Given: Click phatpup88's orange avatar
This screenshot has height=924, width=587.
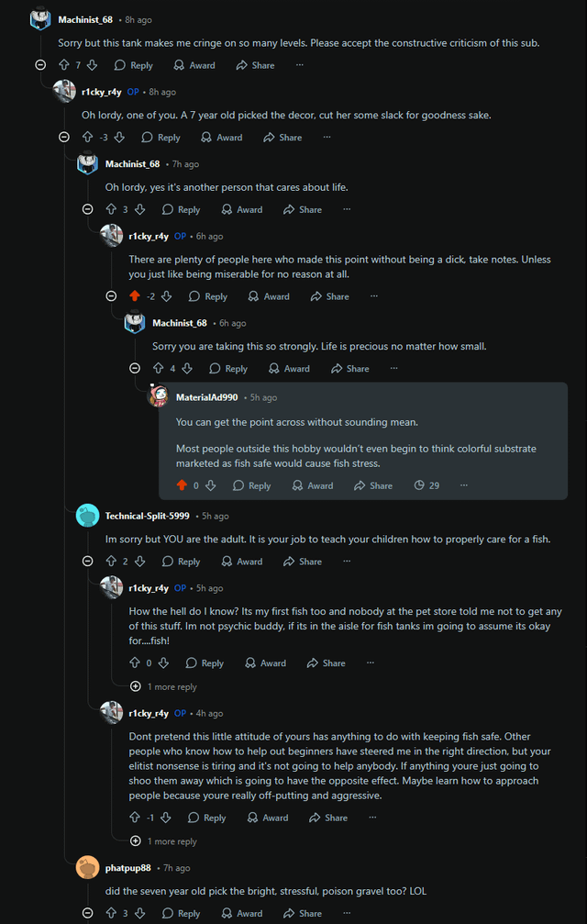Looking at the screenshot, I should [88, 867].
